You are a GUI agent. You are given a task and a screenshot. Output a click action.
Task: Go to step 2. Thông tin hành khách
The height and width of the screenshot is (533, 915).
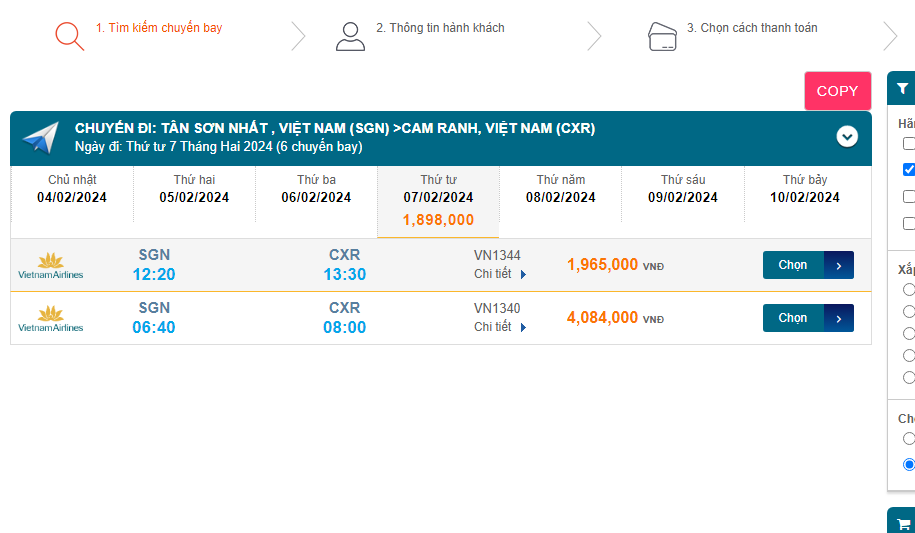[440, 27]
